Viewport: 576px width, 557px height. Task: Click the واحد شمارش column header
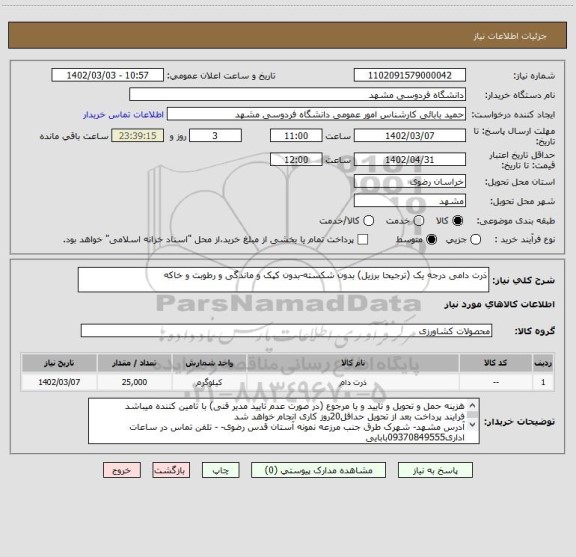pos(209,363)
